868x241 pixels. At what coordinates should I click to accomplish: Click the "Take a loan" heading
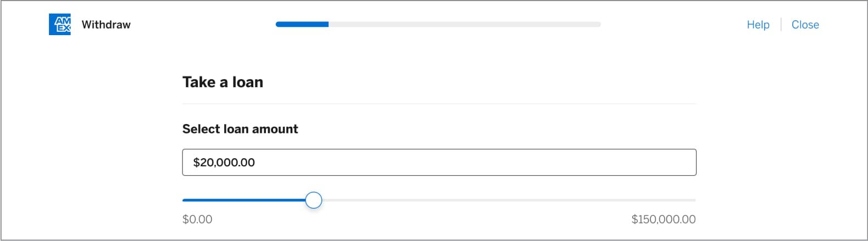coord(222,82)
